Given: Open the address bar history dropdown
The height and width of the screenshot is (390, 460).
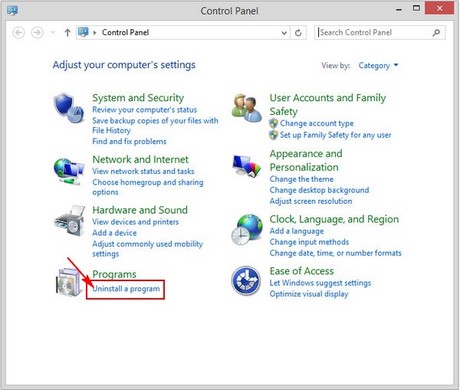Looking at the screenshot, I should click(284, 33).
